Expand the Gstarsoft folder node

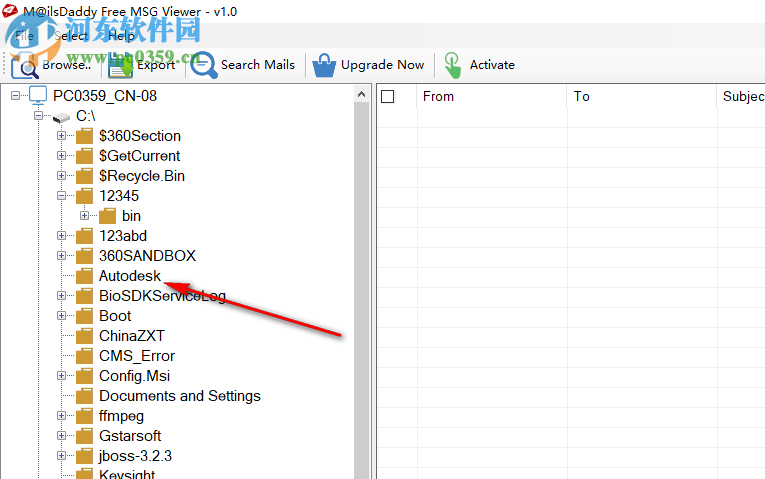[x=61, y=436]
